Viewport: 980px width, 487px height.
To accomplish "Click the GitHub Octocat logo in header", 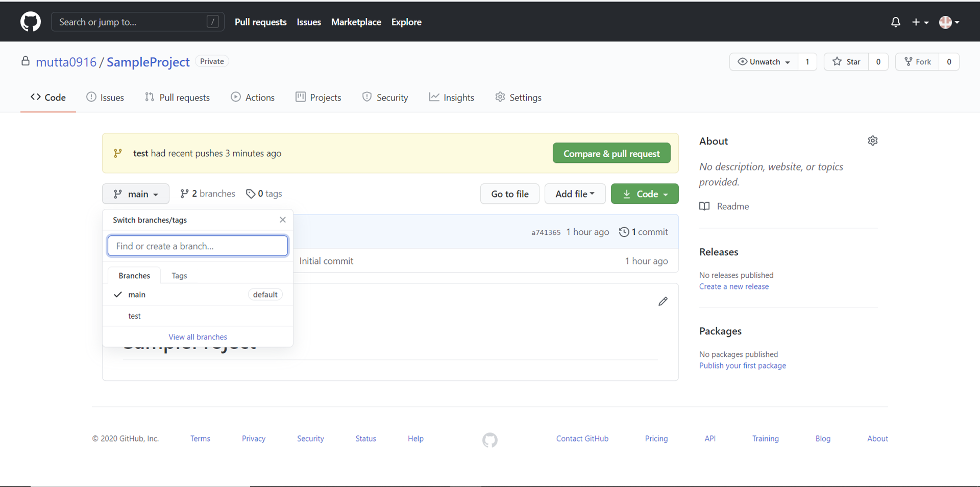I will 31,22.
